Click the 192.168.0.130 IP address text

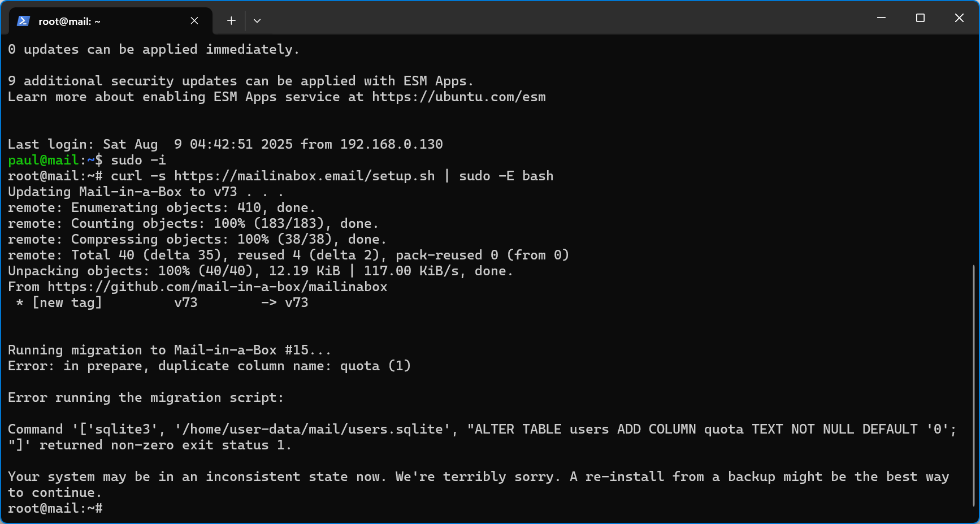392,144
